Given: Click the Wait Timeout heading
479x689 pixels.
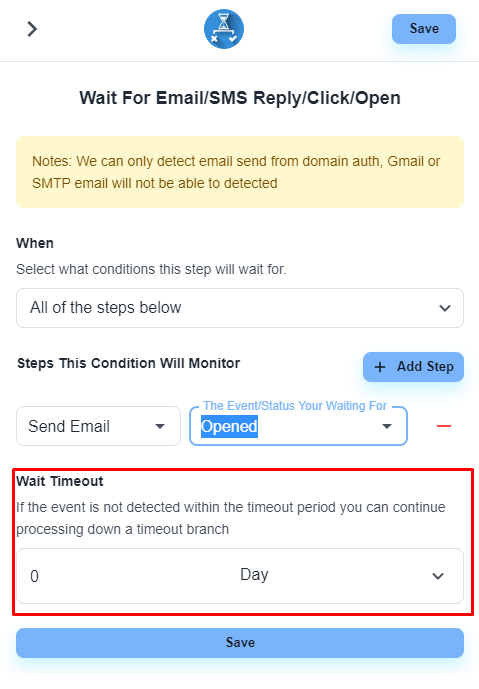Looking at the screenshot, I should [60, 481].
